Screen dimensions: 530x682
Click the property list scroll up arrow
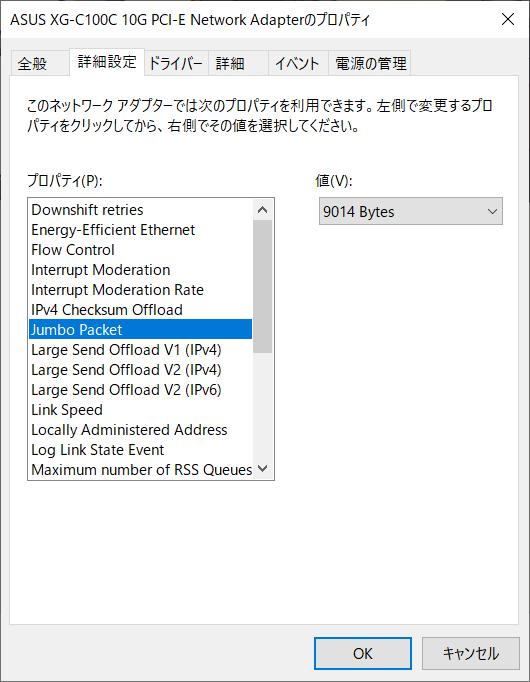262,210
